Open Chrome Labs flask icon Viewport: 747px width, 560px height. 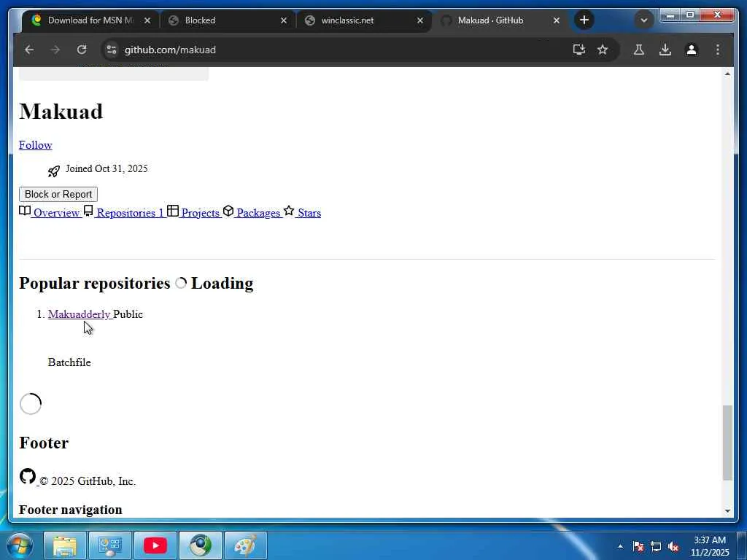[x=639, y=50]
